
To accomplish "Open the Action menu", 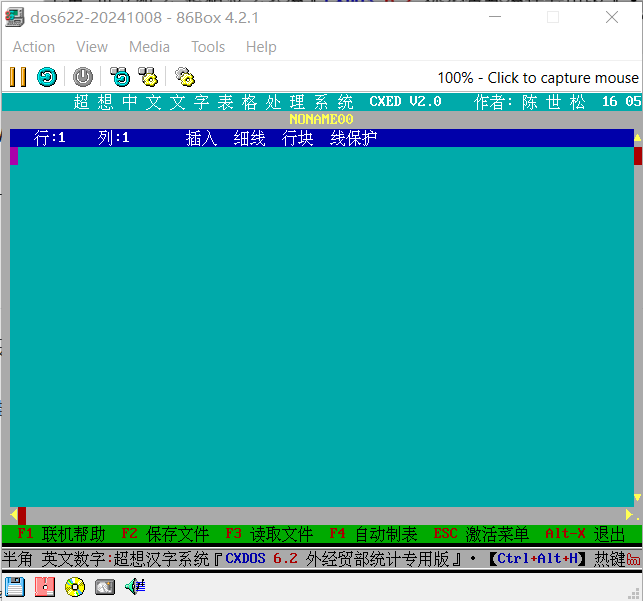I will [x=33, y=47].
